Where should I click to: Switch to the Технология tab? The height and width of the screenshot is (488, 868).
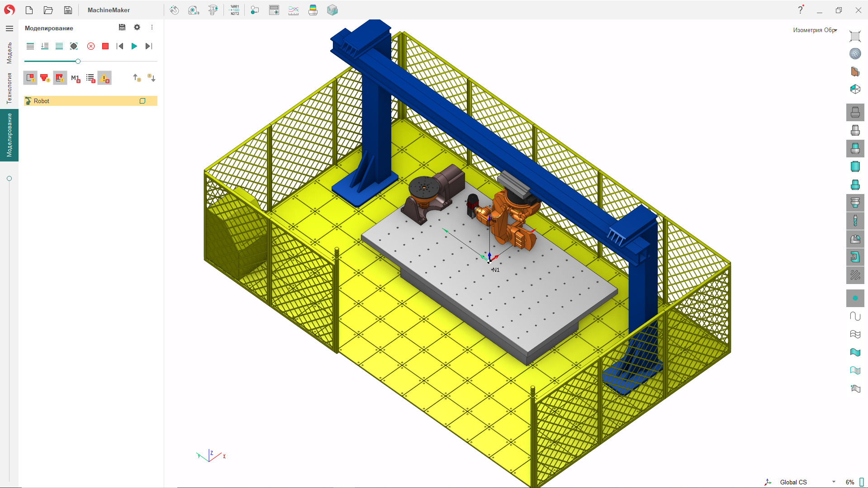coord(9,88)
